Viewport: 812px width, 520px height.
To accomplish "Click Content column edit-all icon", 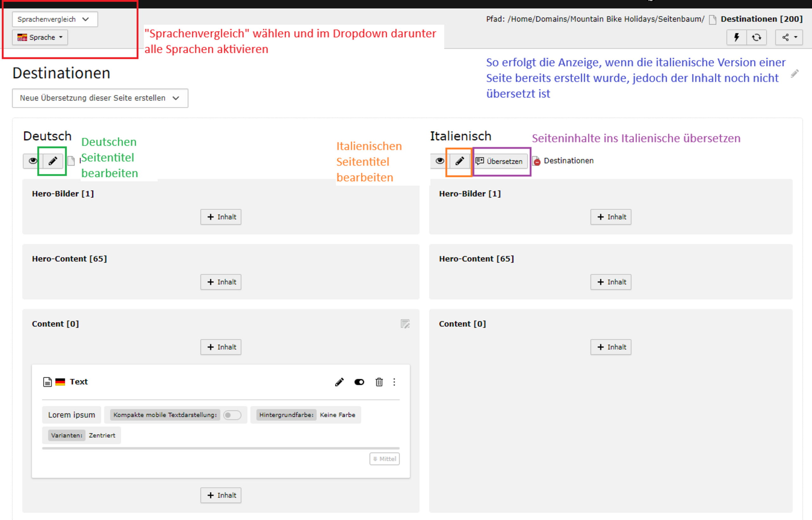I will [x=405, y=324].
